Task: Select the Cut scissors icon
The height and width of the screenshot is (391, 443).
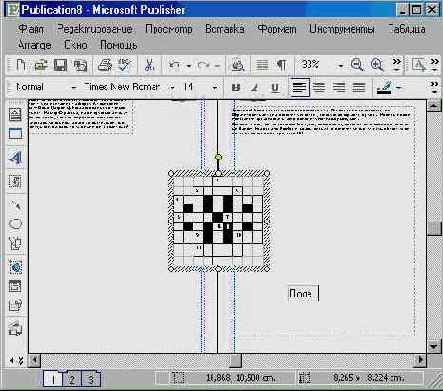Action: [x=149, y=65]
